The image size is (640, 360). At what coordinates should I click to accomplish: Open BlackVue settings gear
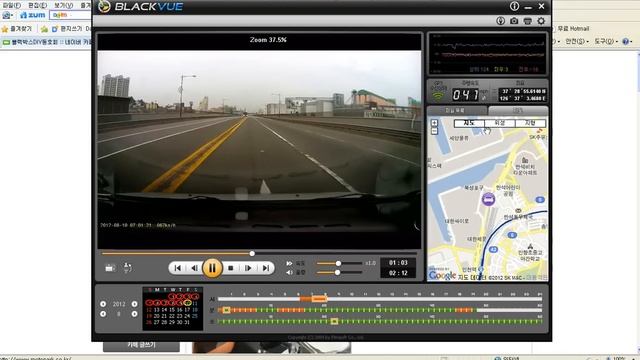point(541,21)
